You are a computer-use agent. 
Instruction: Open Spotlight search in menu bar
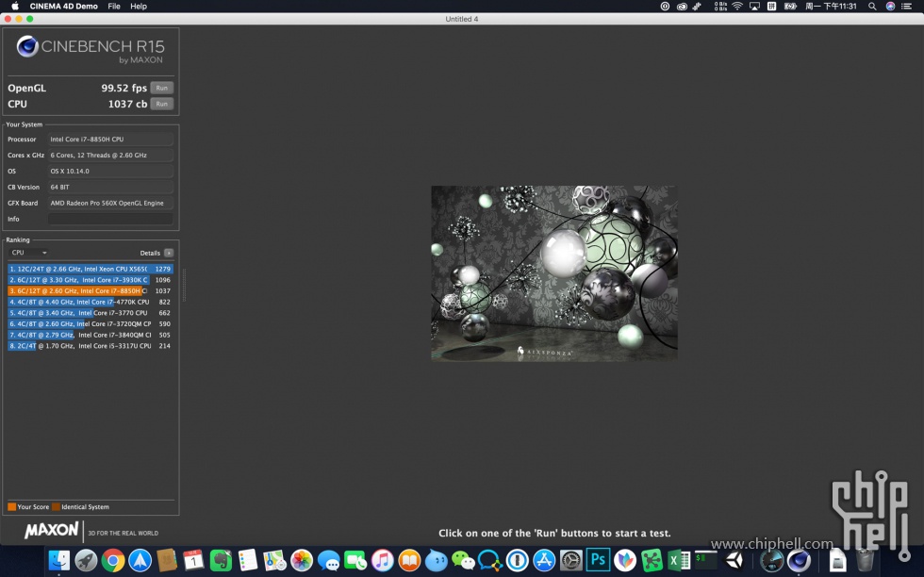coord(872,6)
